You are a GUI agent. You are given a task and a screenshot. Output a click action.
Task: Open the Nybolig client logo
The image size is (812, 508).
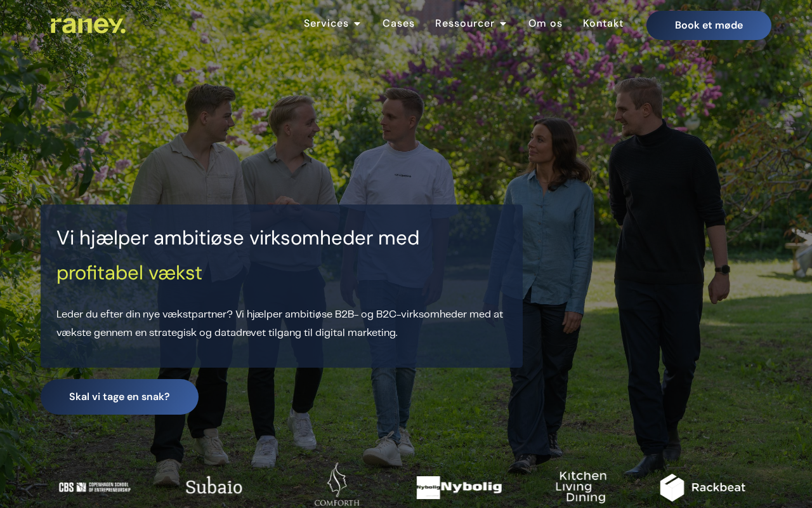pyautogui.click(x=459, y=487)
